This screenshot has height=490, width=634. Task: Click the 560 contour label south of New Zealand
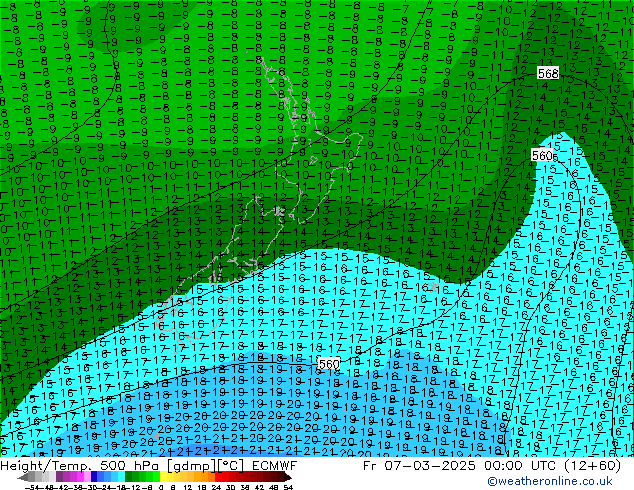[x=329, y=364]
